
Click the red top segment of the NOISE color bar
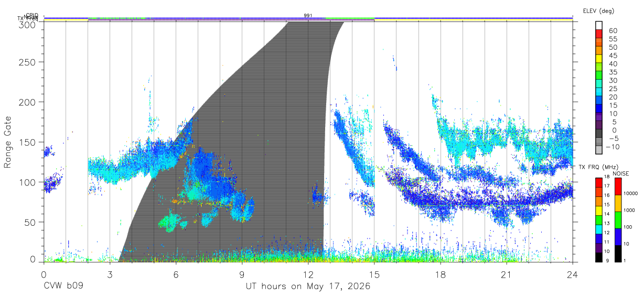[x=618, y=186]
